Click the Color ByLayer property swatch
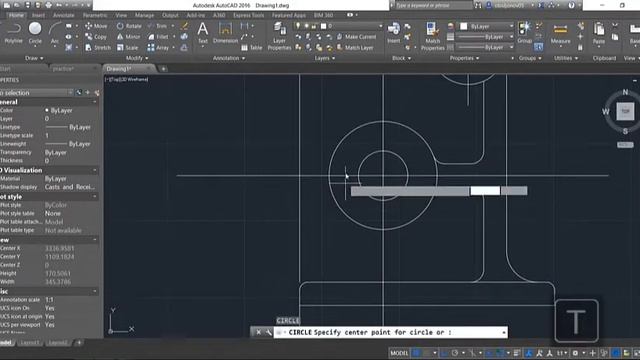 47,110
